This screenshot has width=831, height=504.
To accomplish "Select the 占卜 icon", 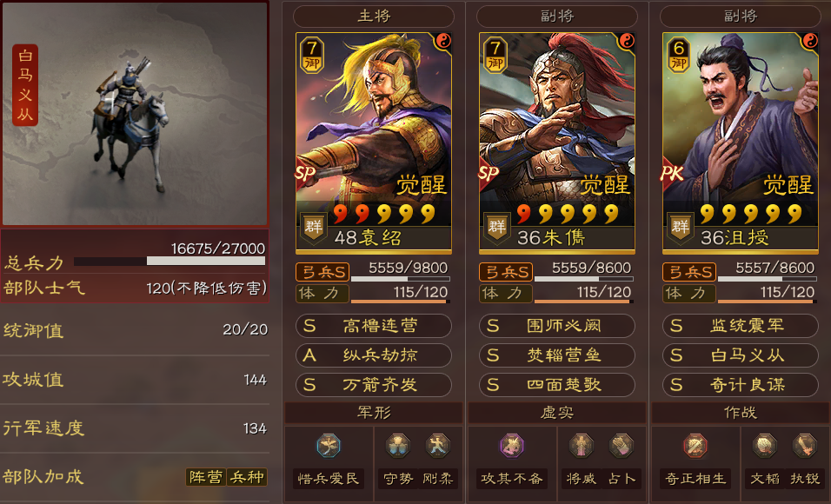I will pos(622,446).
